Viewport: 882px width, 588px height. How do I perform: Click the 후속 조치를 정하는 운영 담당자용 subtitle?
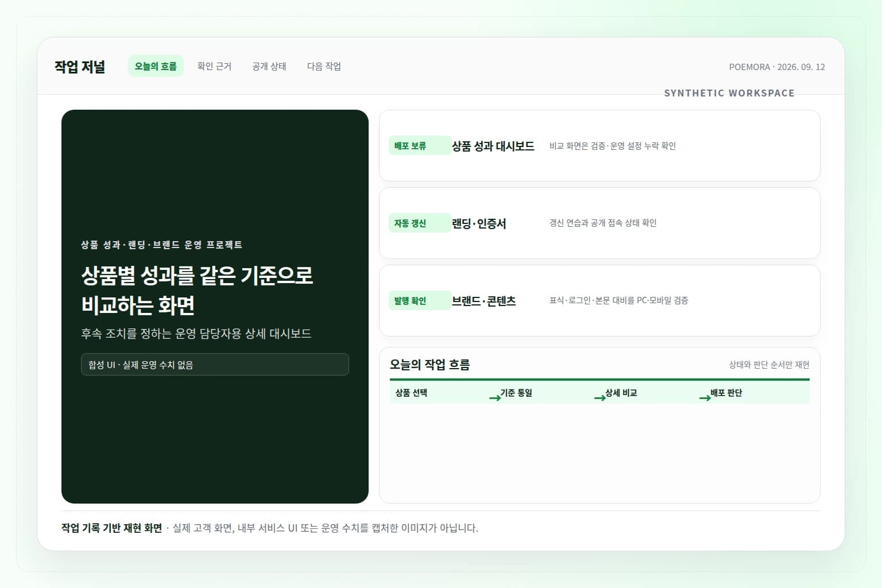[196, 334]
